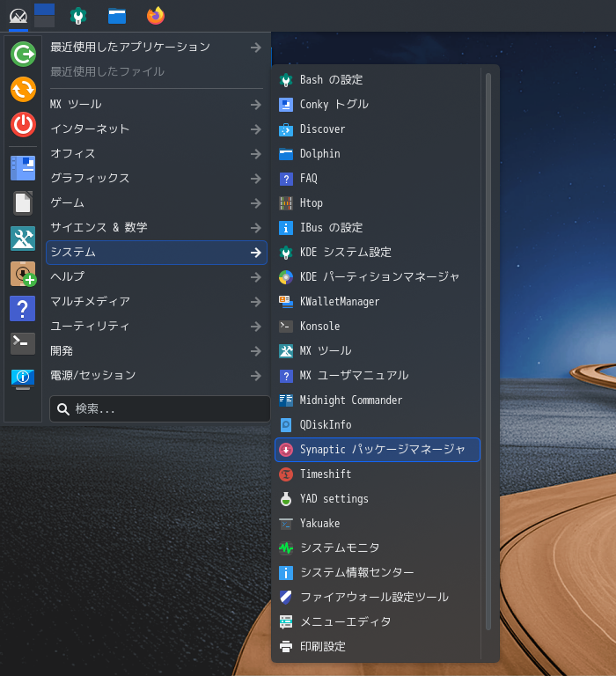Viewport: 616px width, 676px height.
Task: Click the MX Linux start menu icon
Action: coord(18,17)
